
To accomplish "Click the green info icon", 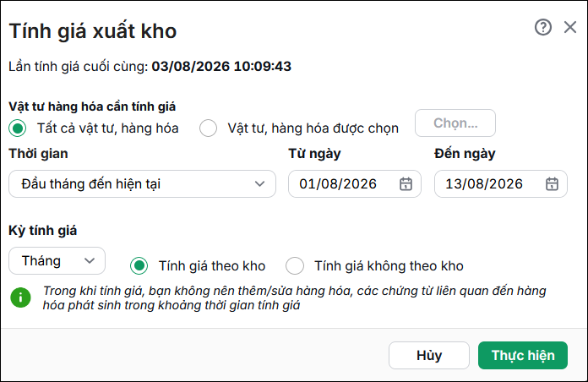I will point(20,297).
